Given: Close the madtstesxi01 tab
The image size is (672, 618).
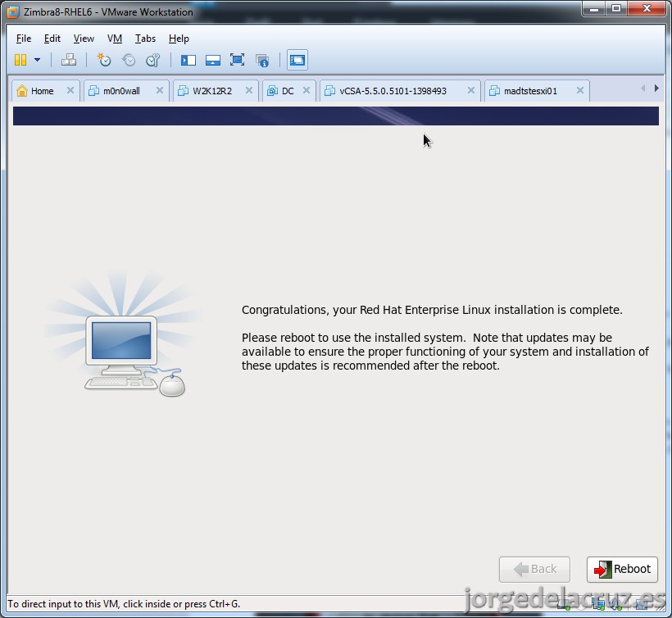Looking at the screenshot, I should pyautogui.click(x=580, y=90).
